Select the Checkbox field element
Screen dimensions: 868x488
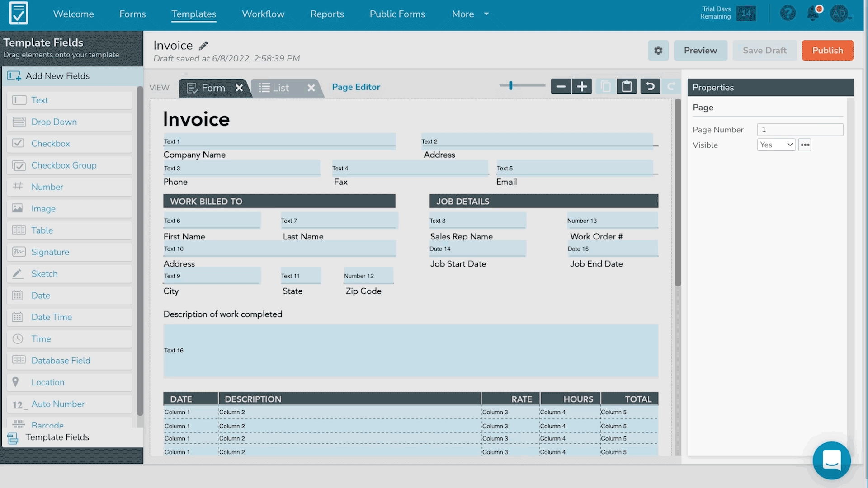pos(69,144)
